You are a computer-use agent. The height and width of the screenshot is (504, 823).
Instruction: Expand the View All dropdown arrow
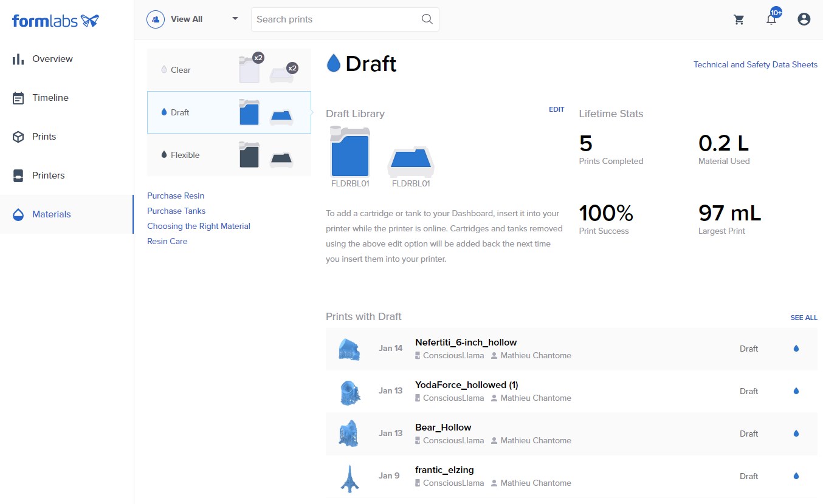[x=235, y=19]
